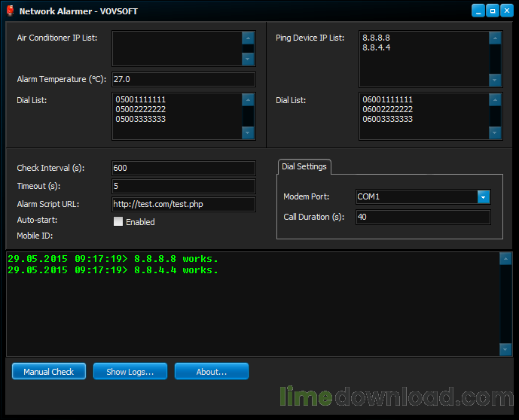Click the log panel scrollbar up arrow
This screenshot has height=420, width=519.
pyautogui.click(x=505, y=259)
